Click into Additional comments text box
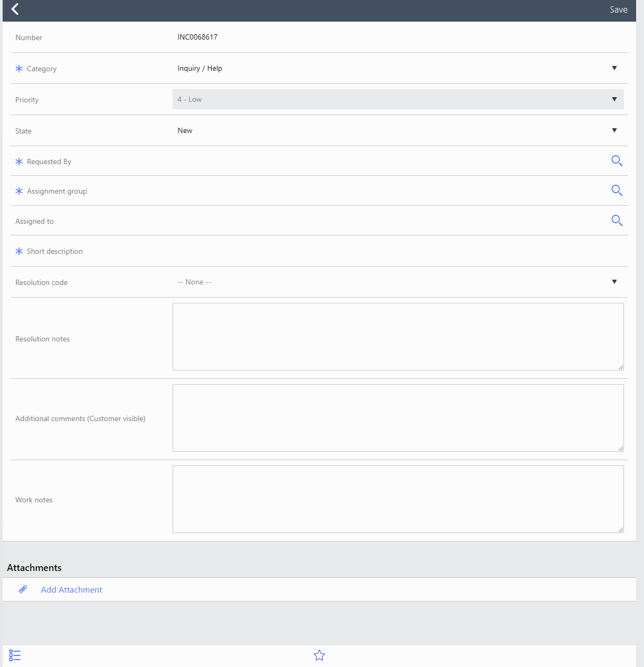 point(398,418)
